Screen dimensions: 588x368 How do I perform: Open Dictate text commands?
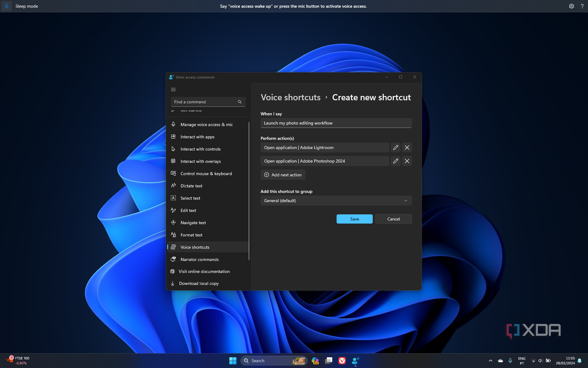point(208,186)
